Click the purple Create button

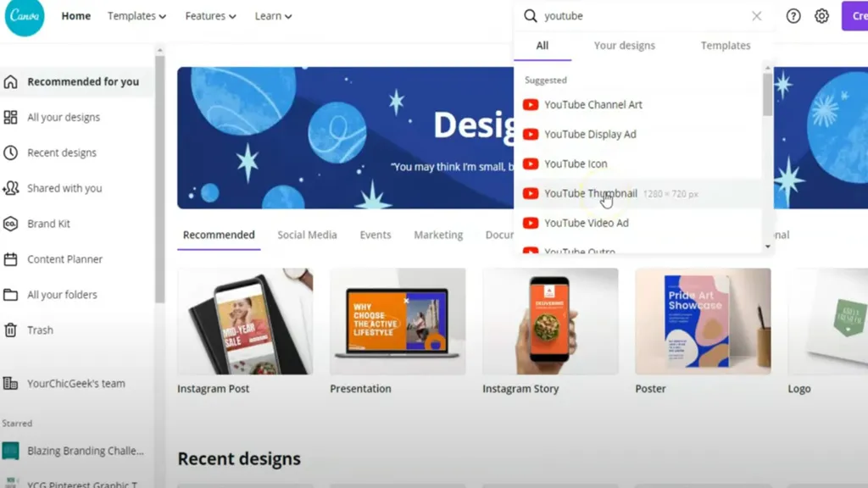(854, 16)
